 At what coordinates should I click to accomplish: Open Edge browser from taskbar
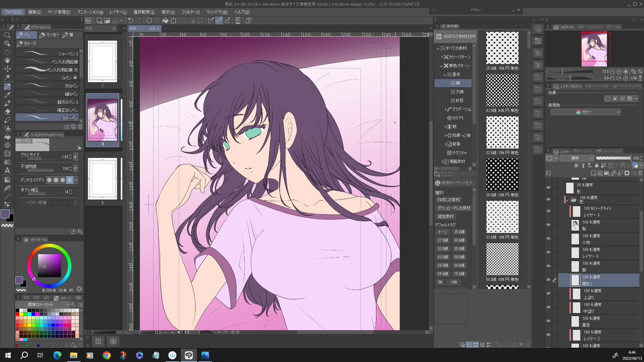pos(56,355)
